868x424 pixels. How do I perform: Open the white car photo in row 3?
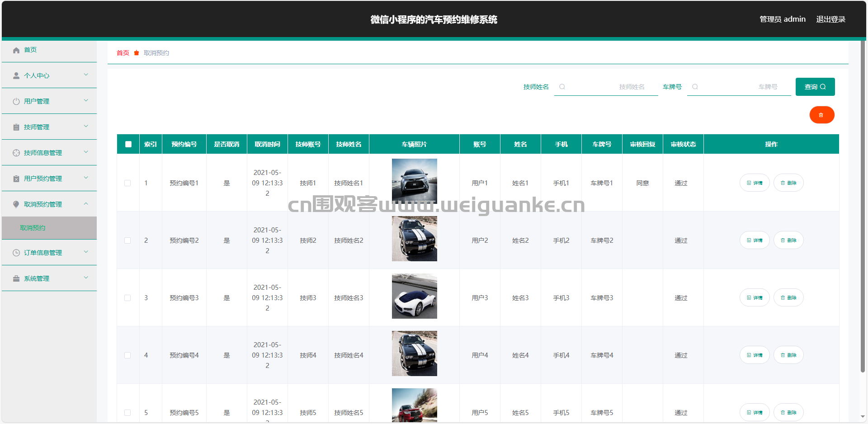(415, 296)
